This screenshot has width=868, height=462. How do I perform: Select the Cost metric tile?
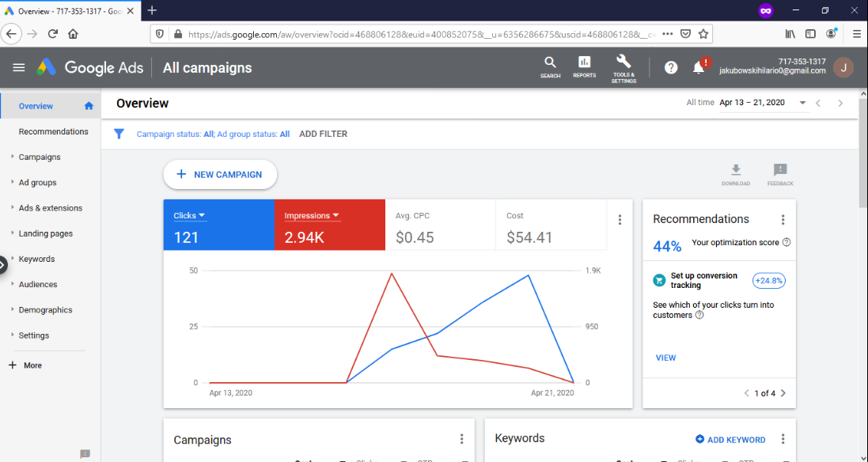click(551, 225)
